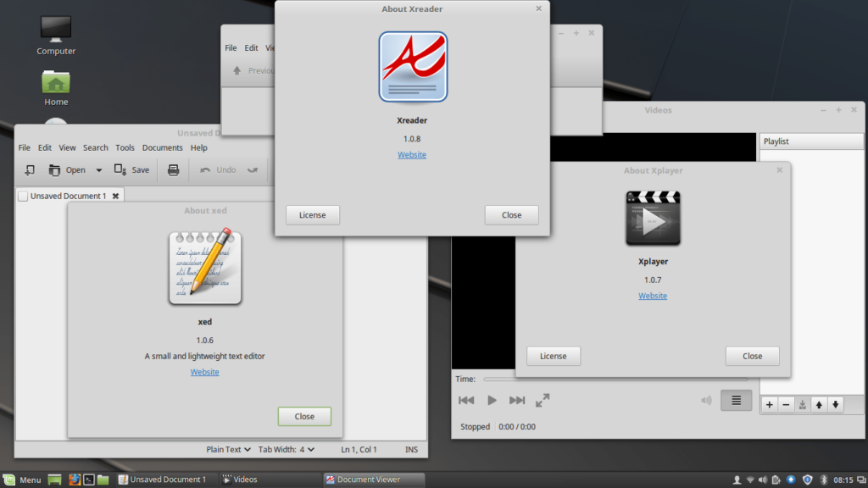Click the License button in About Xreader
The width and height of the screenshot is (868, 488).
point(312,215)
